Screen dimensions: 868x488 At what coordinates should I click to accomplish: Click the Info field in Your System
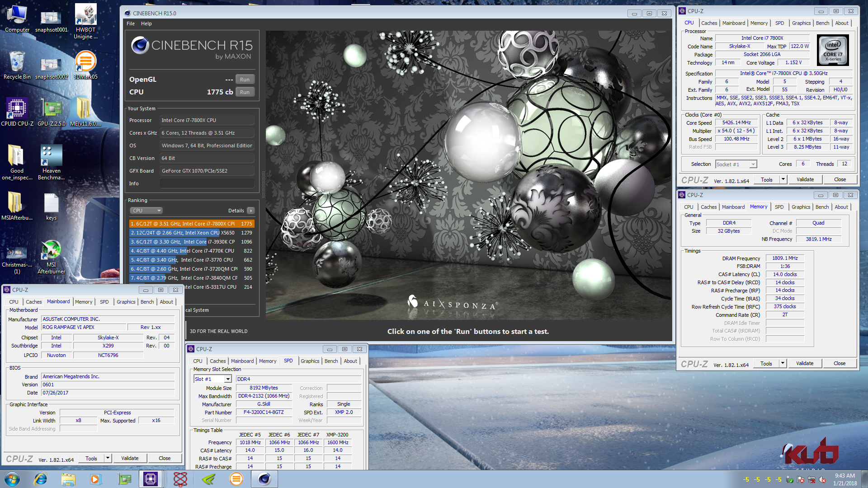point(207,183)
